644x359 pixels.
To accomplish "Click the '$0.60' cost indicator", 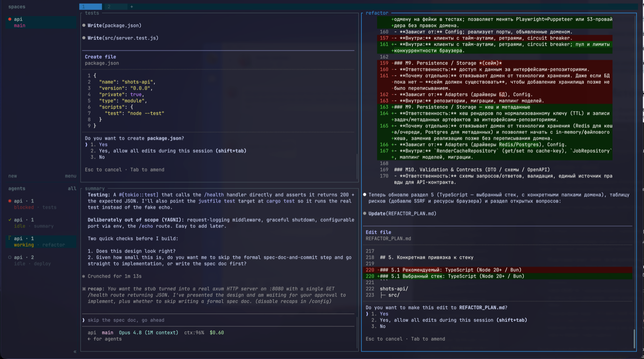I will pos(217,333).
